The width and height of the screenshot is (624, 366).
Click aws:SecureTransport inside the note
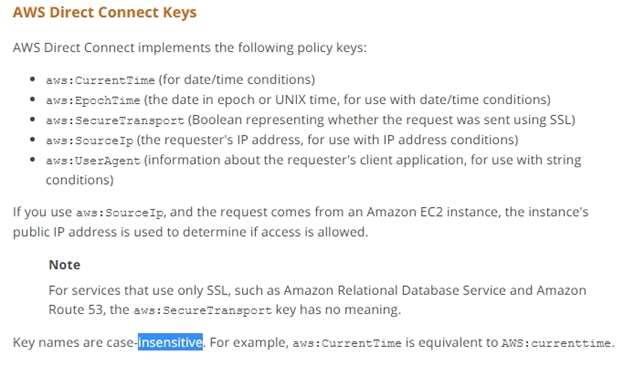pyautogui.click(x=203, y=310)
